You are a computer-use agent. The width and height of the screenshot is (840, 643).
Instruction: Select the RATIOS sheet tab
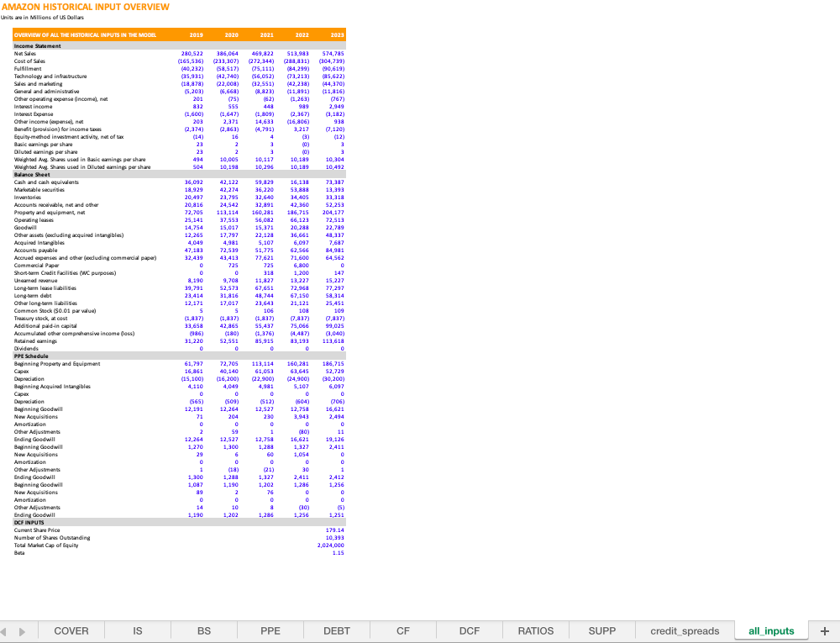(x=536, y=630)
